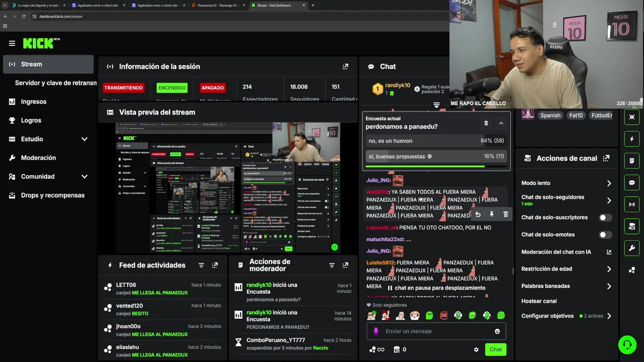Open Ingresos in the sidebar
The image size is (644, 362).
[48, 102]
